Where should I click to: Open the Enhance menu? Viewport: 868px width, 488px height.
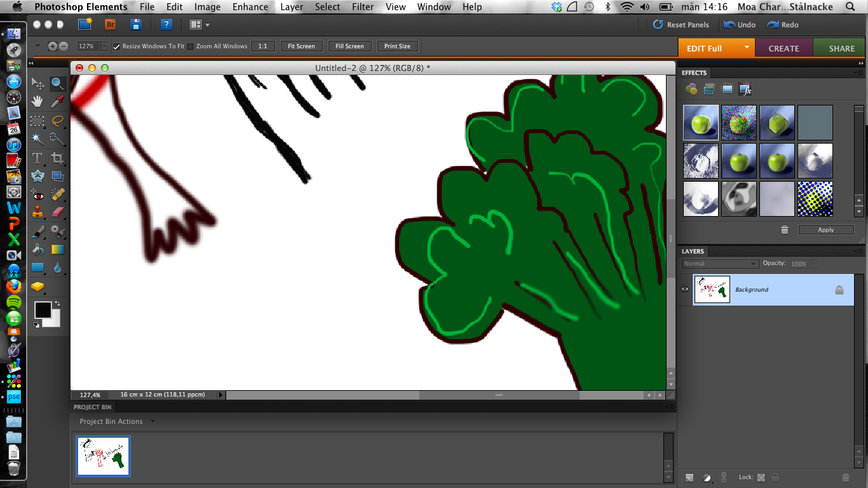tap(250, 7)
